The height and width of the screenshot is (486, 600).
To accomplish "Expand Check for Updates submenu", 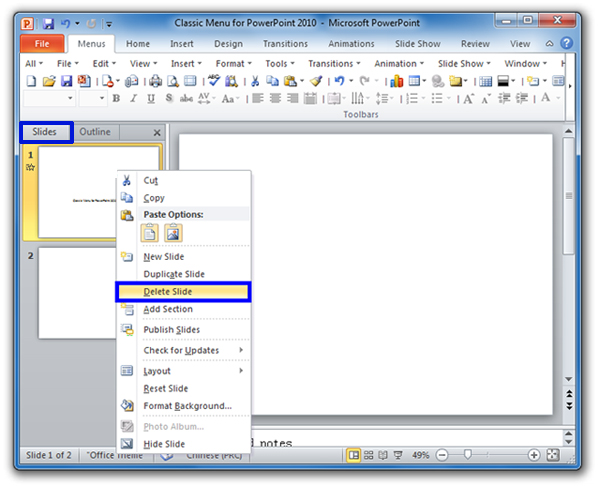I will click(x=193, y=350).
